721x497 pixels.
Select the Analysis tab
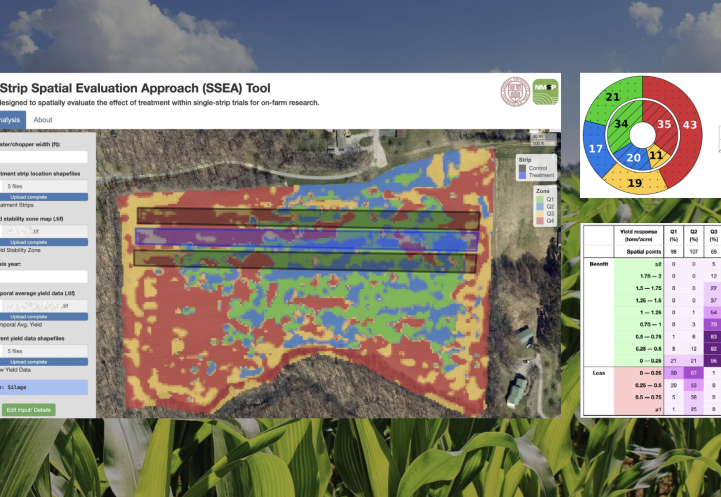point(11,120)
